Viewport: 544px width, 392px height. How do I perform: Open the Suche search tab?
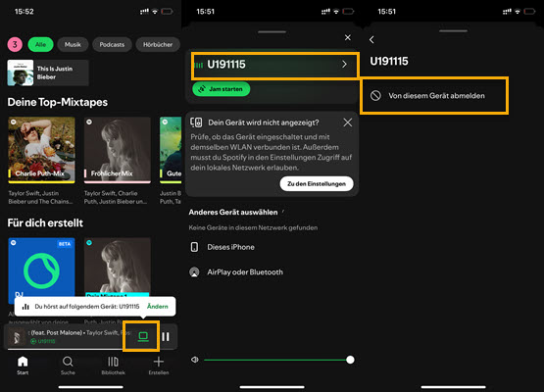coord(68,366)
